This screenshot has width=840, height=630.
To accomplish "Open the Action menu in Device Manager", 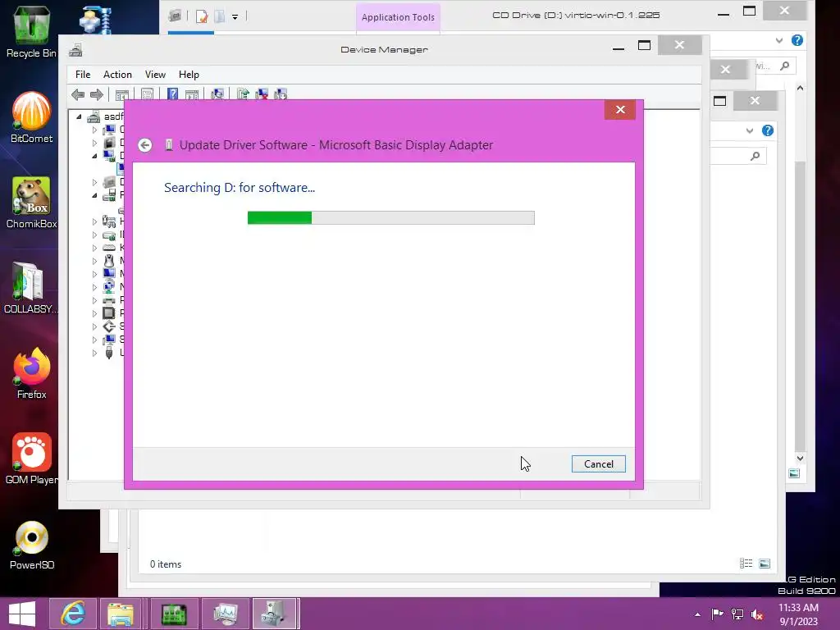I will pos(117,75).
